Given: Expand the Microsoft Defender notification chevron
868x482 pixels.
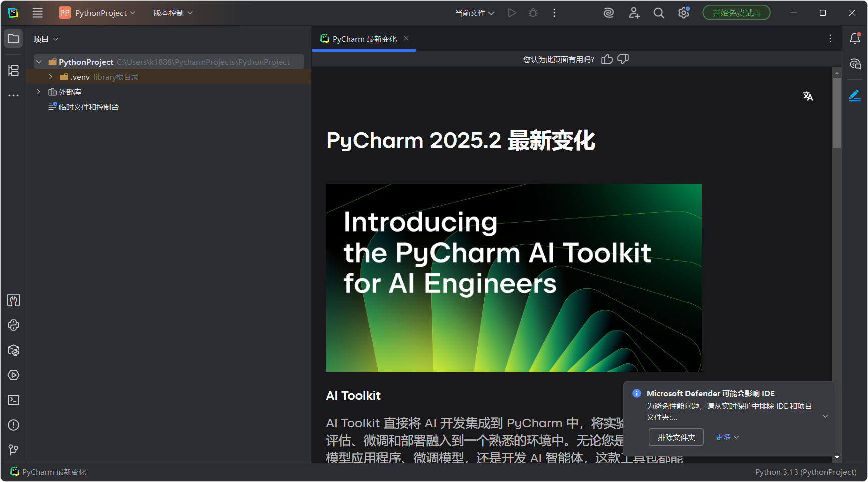Looking at the screenshot, I should tap(825, 416).
